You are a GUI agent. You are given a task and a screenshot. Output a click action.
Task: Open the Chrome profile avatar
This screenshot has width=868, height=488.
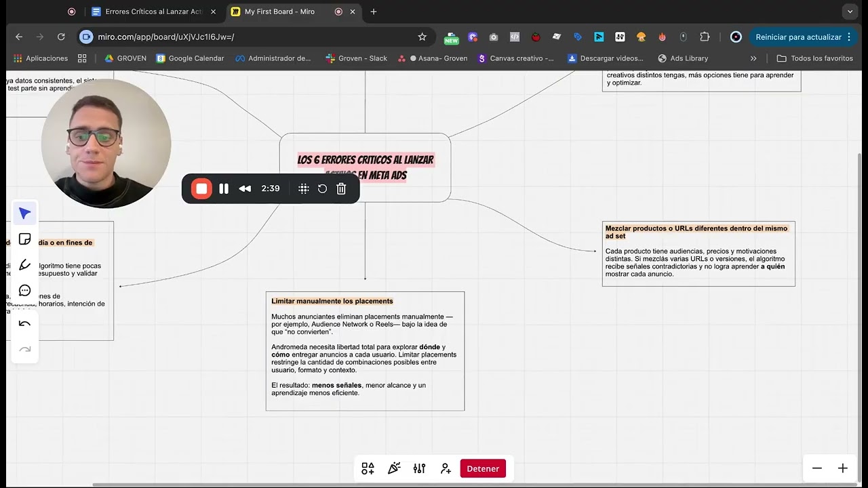[736, 37]
